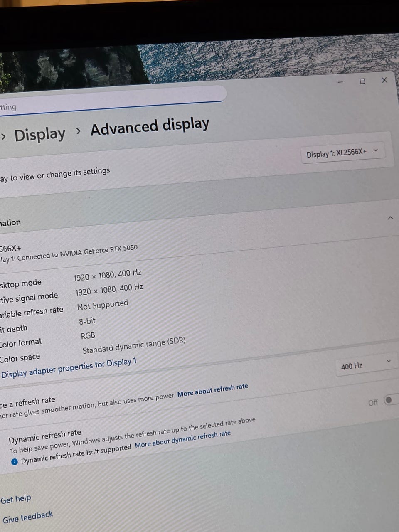Minimize the Settings window
The height and width of the screenshot is (532, 399).
coord(340,82)
